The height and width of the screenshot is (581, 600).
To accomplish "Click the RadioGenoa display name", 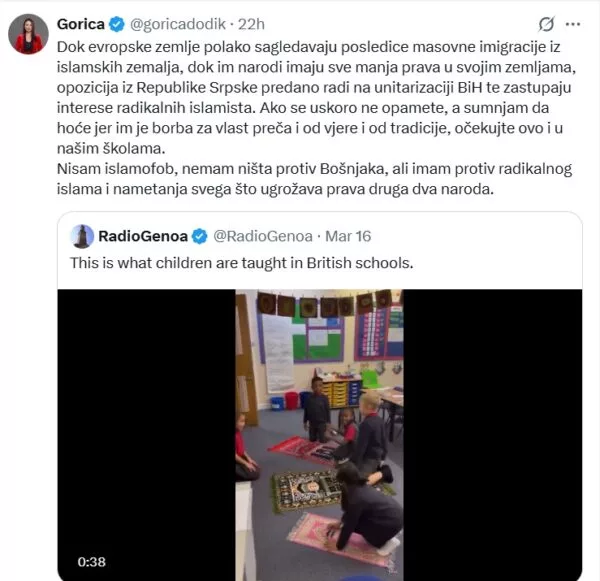I will coord(143,236).
